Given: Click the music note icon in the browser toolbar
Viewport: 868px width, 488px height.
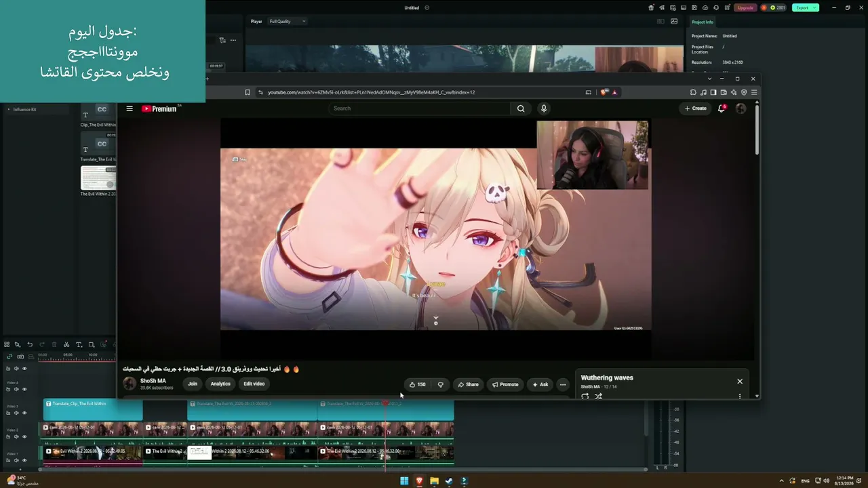Looking at the screenshot, I should pos(703,92).
